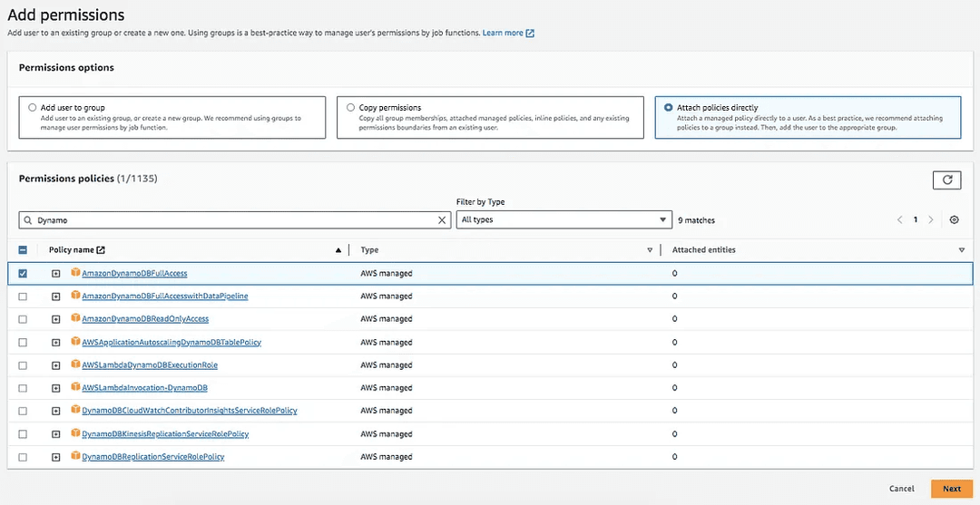Sort by Attached entities column arrow
This screenshot has width=980, height=505.
(x=961, y=250)
